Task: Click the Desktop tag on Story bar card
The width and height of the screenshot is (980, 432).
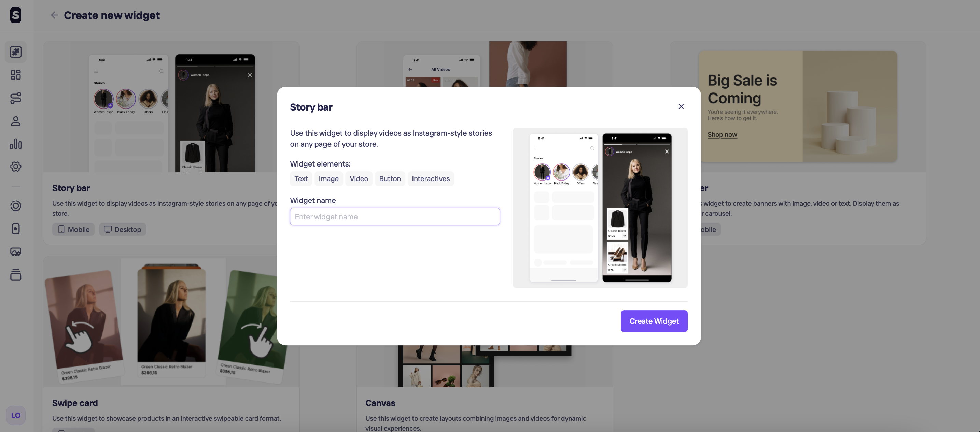Action: pos(123,229)
